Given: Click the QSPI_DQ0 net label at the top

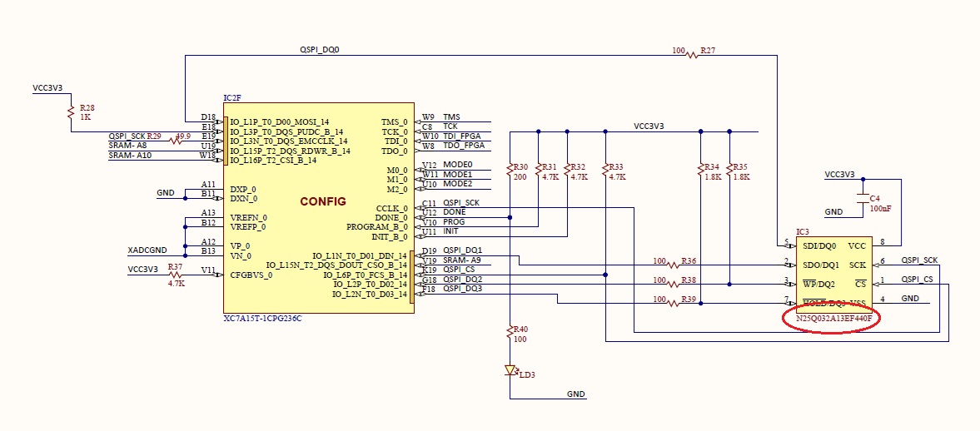Looking at the screenshot, I should point(319,50).
